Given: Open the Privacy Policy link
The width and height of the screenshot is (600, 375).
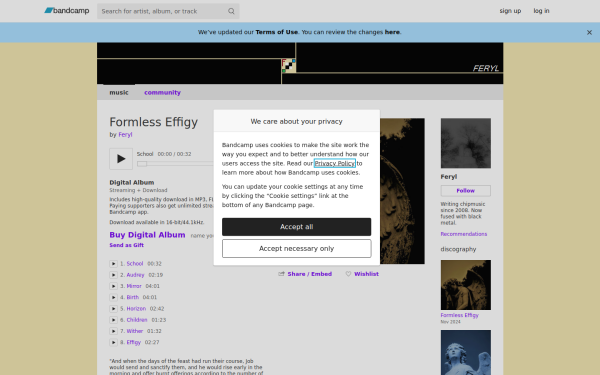Looking at the screenshot, I should click(x=335, y=163).
